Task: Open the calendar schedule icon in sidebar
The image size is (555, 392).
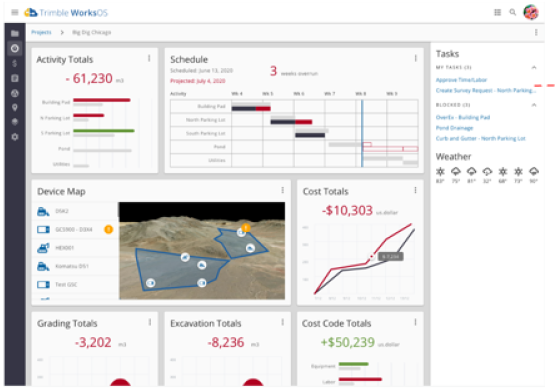Action: 15,78
